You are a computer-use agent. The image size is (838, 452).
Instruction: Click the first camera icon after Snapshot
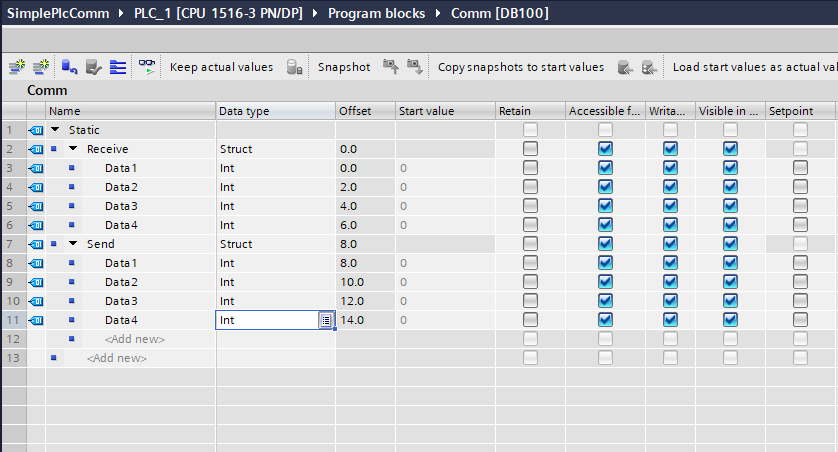click(391, 67)
